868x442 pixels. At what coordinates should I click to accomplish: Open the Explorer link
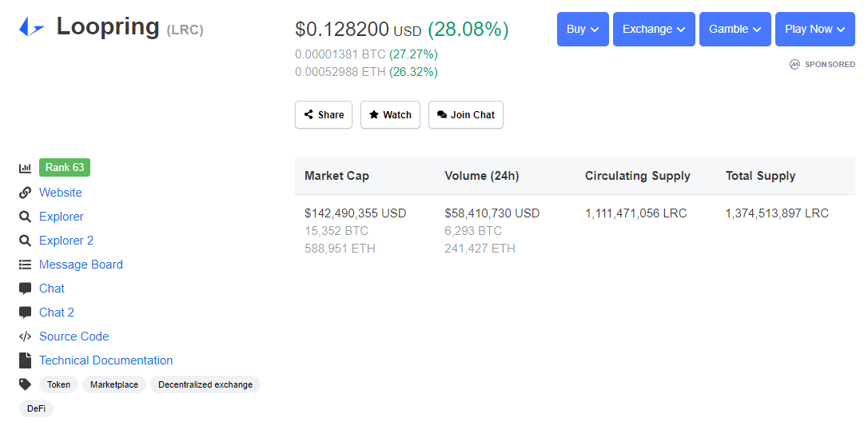click(x=62, y=217)
